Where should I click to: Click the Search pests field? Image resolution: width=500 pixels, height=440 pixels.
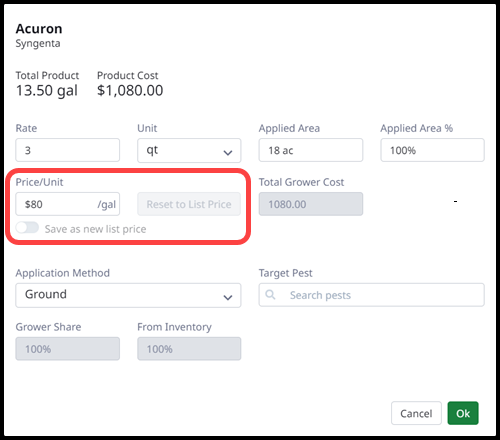(x=372, y=295)
